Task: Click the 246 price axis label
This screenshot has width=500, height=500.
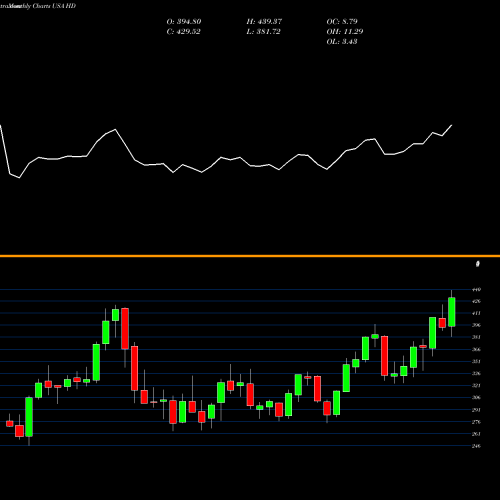Action: tap(476, 446)
